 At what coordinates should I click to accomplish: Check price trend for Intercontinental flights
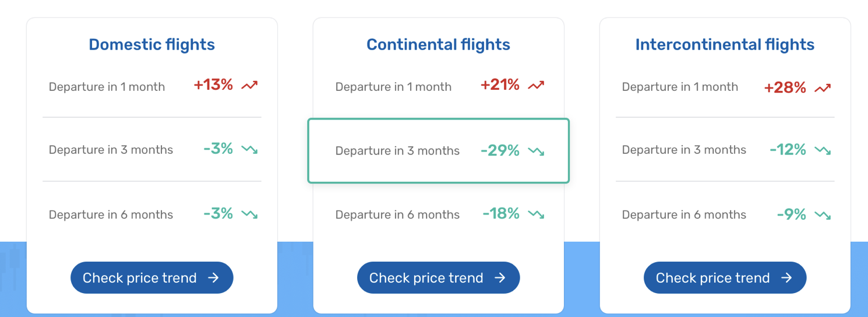click(x=725, y=278)
